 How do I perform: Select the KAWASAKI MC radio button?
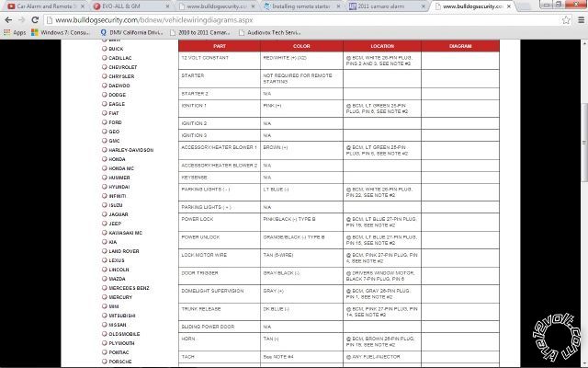(x=104, y=233)
